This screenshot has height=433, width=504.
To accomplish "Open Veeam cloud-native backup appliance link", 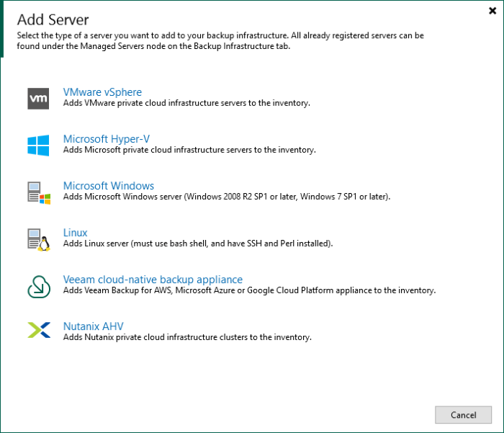I will pos(153,280).
